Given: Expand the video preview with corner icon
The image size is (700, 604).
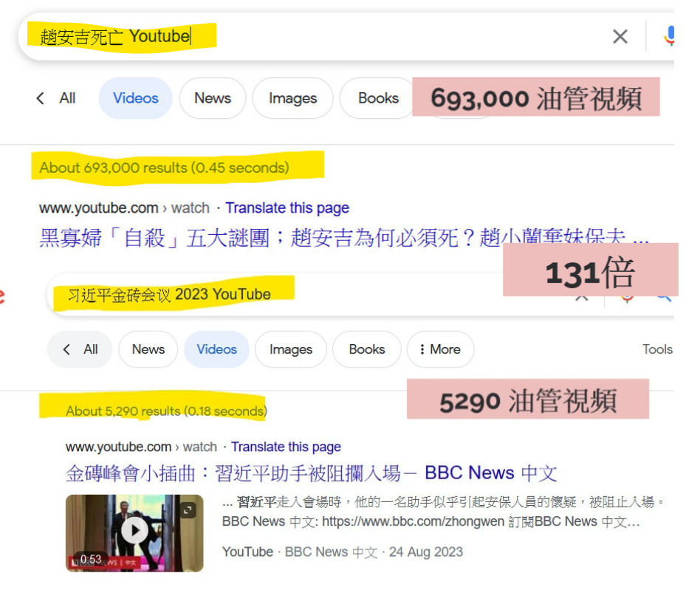Looking at the screenshot, I should [x=188, y=510].
